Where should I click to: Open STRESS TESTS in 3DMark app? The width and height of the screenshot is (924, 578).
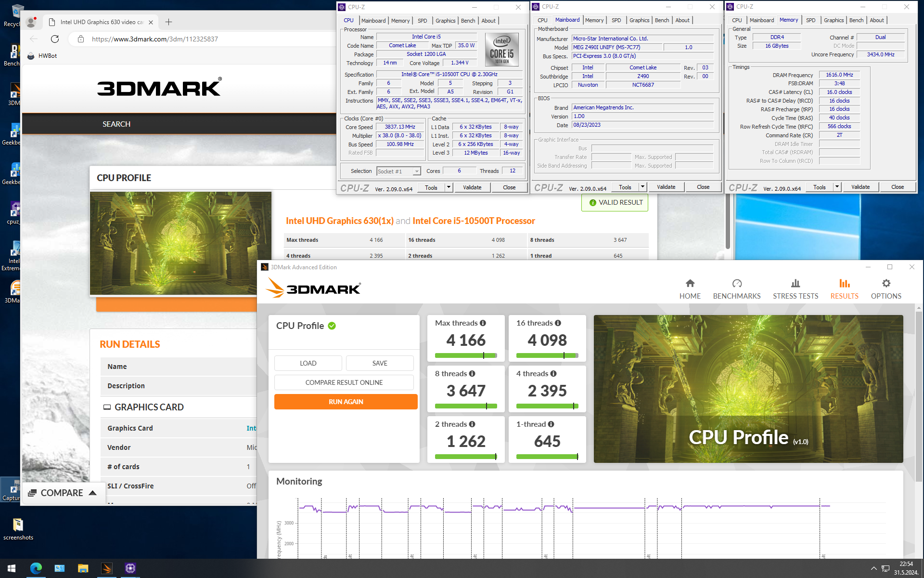pos(796,289)
